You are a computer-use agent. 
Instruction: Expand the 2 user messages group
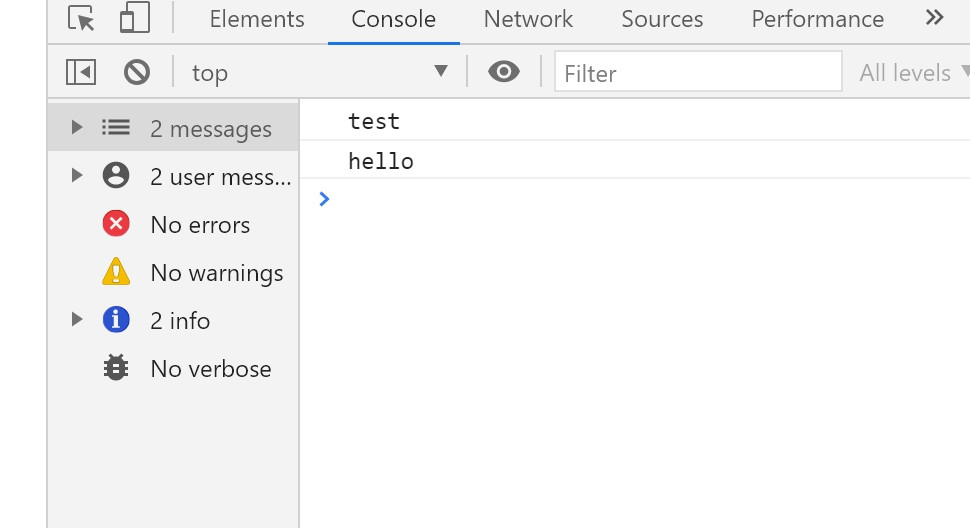(x=77, y=176)
